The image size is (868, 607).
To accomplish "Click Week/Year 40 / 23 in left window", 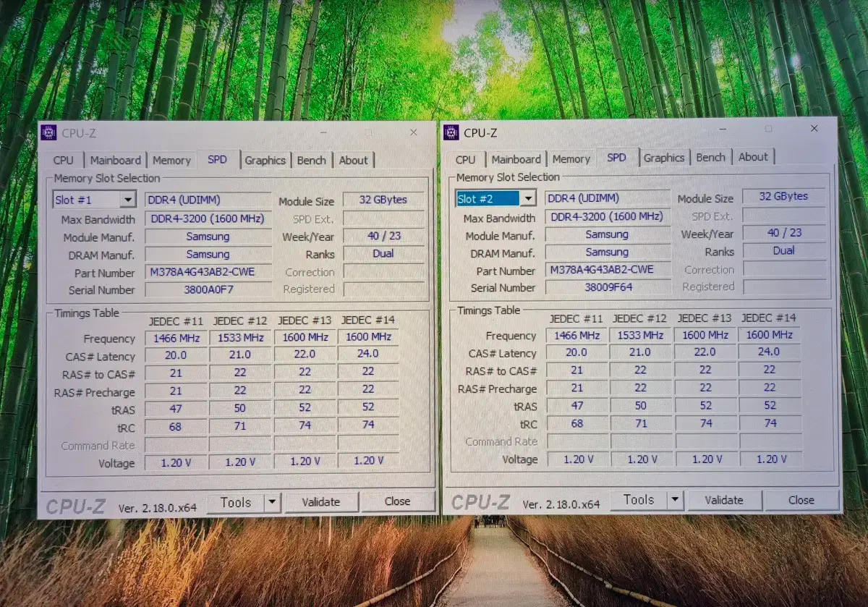I will click(383, 236).
